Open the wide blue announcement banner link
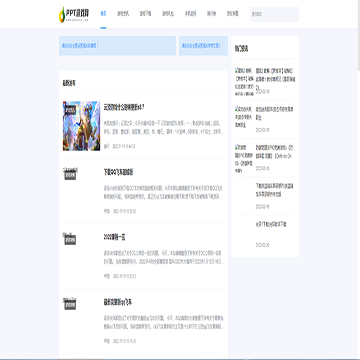The image size is (360, 360). (117, 46)
